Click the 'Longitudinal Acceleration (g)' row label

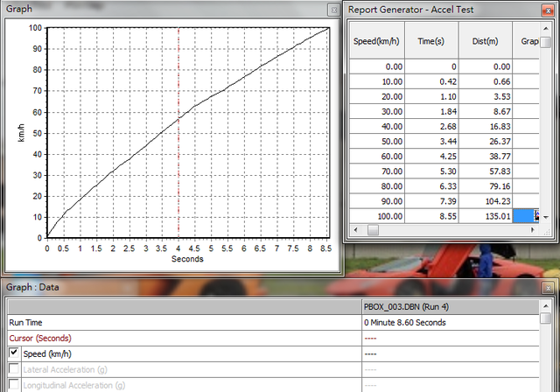point(74,385)
